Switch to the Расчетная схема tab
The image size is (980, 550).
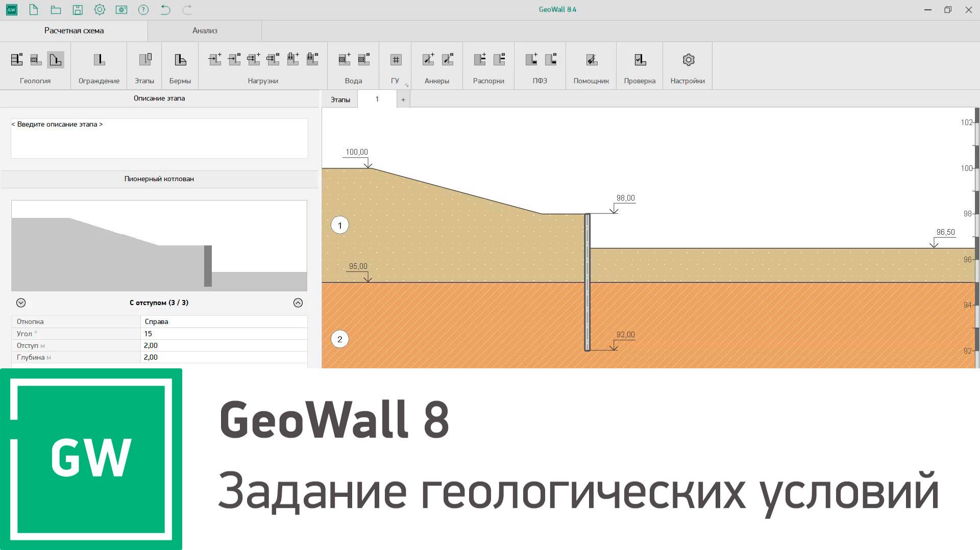tap(74, 31)
